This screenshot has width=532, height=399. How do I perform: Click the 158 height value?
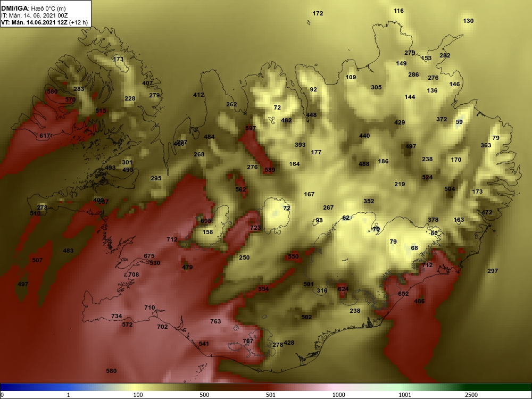pos(207,232)
